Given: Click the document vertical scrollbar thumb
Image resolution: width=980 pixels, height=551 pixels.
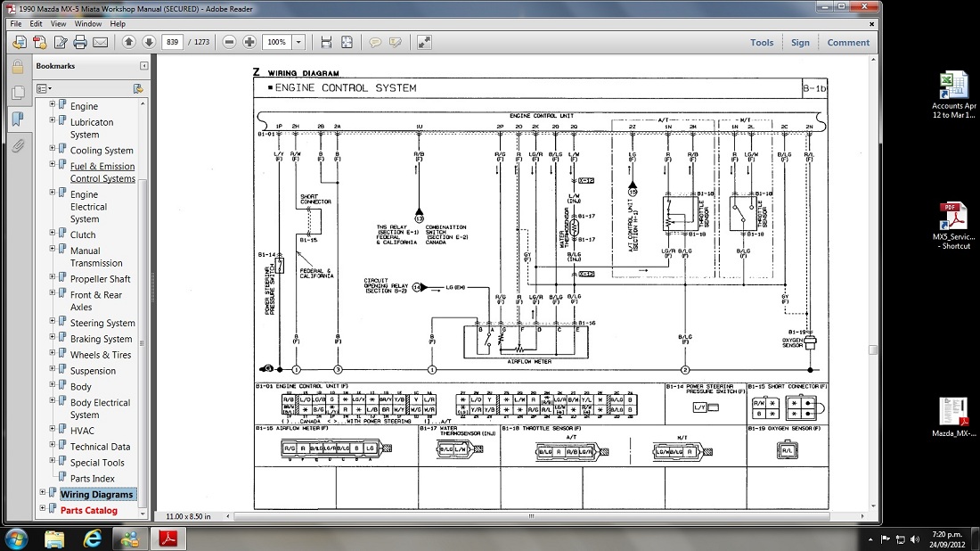Looking at the screenshot, I should (873, 350).
